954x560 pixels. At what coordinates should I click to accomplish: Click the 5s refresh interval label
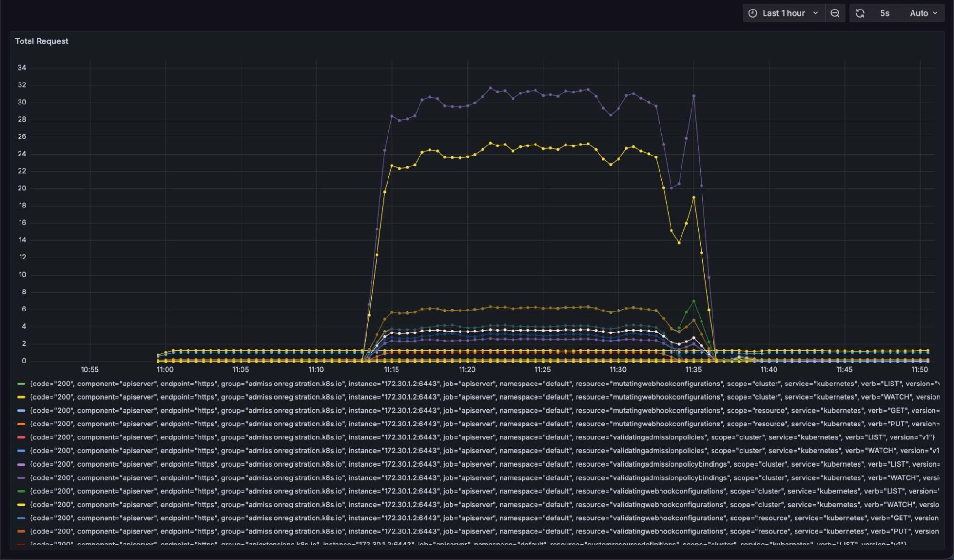(884, 13)
